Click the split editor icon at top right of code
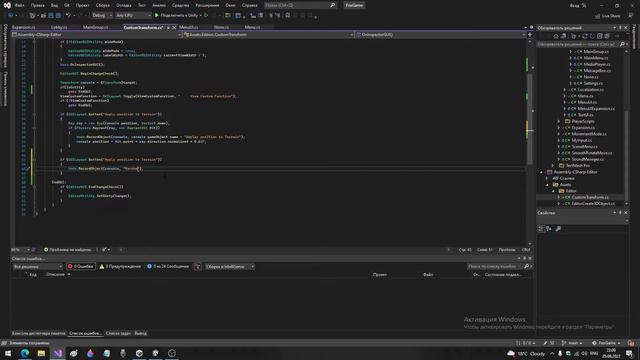 [x=530, y=35]
